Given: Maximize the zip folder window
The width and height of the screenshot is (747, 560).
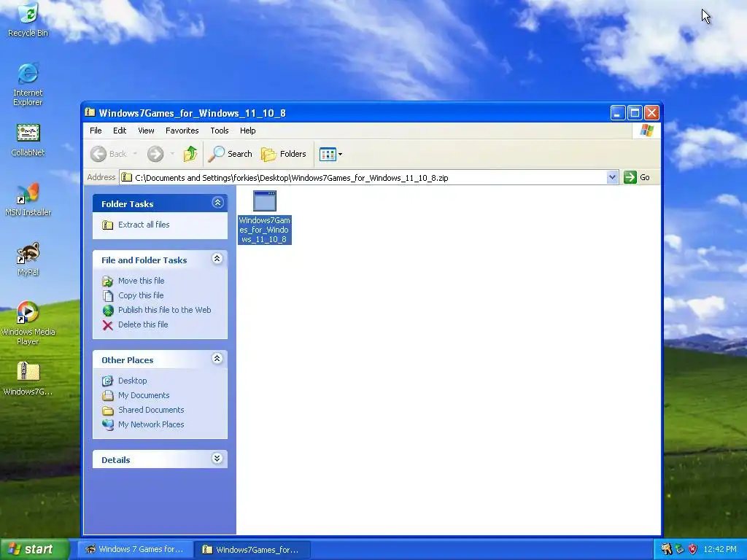Looking at the screenshot, I should 635,113.
